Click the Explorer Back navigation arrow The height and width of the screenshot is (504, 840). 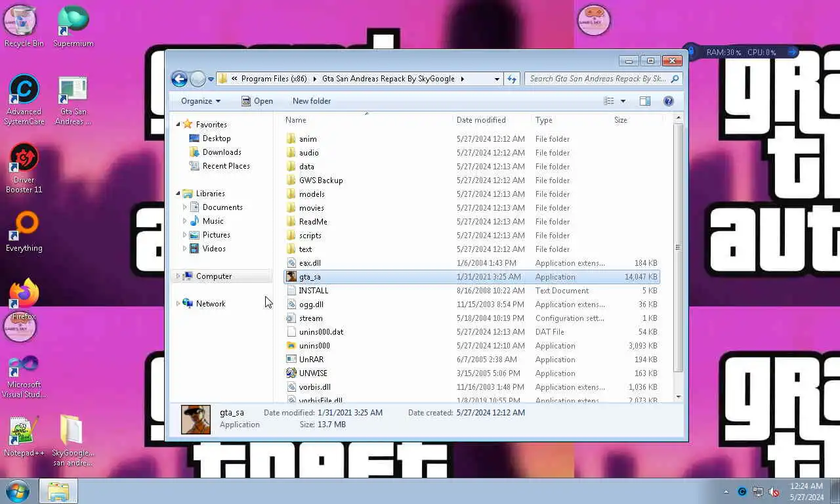point(179,79)
